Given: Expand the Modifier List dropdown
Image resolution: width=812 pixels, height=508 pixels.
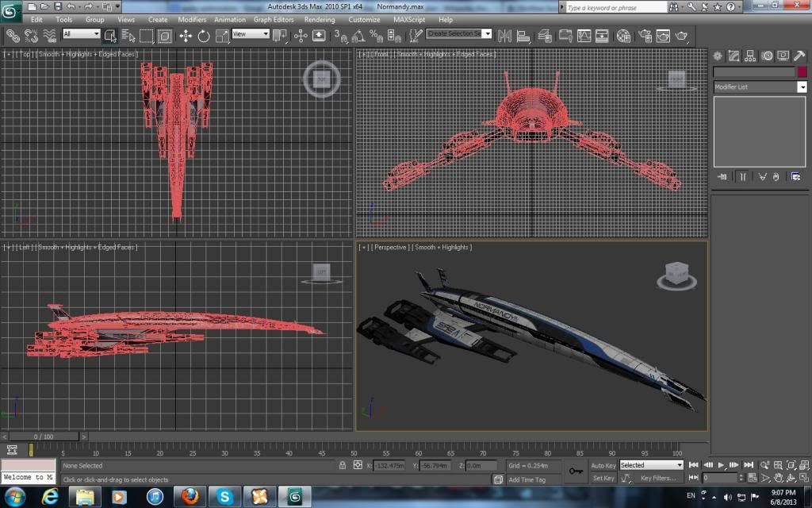Looking at the screenshot, I should click(x=802, y=87).
